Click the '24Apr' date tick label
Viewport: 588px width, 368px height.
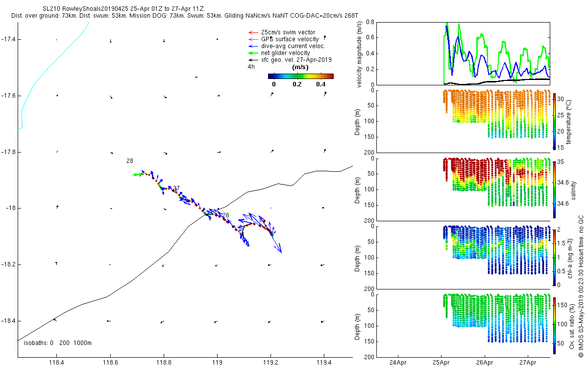397,364
